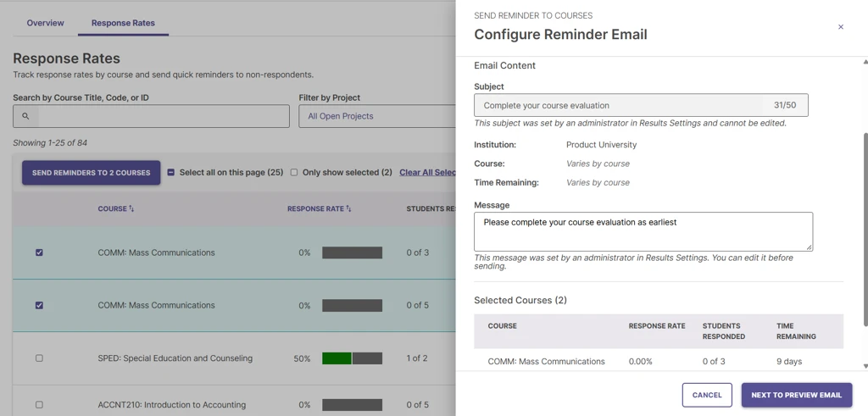The width and height of the screenshot is (868, 416).
Task: Click 'COMM: Mass Communications' in Selected Courses table
Action: (547, 361)
